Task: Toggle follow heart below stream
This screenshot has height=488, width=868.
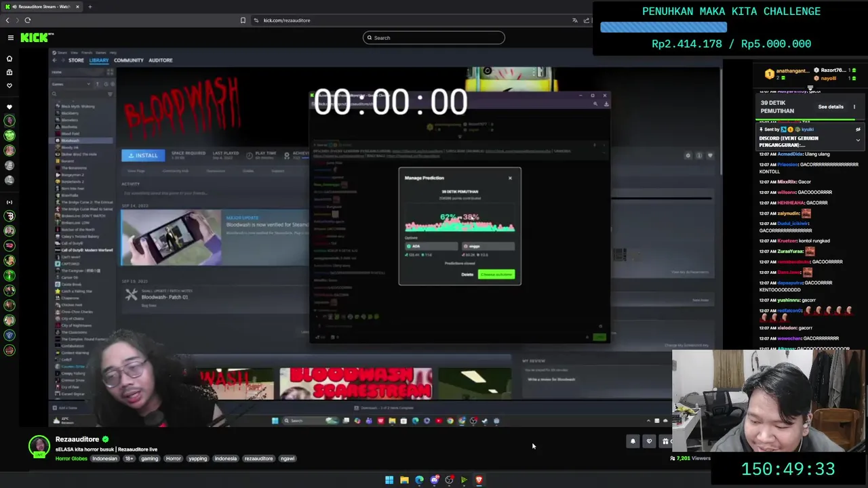Action: (649, 441)
